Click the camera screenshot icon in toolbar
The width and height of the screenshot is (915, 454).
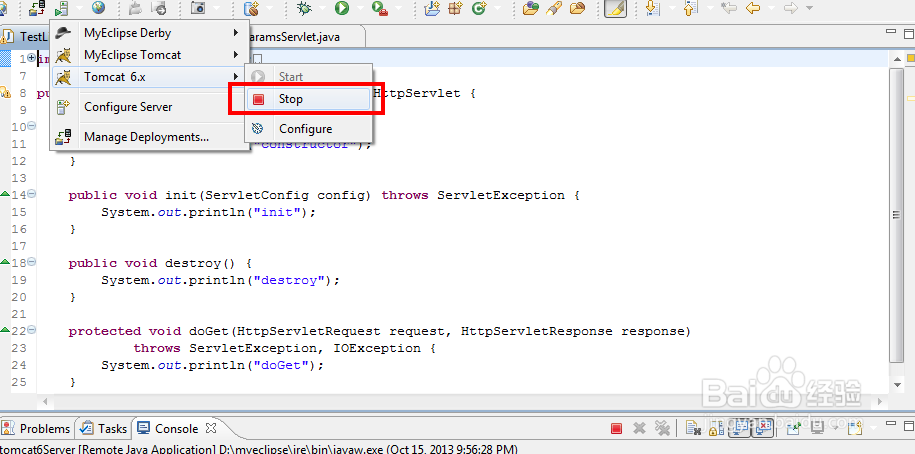click(198, 8)
